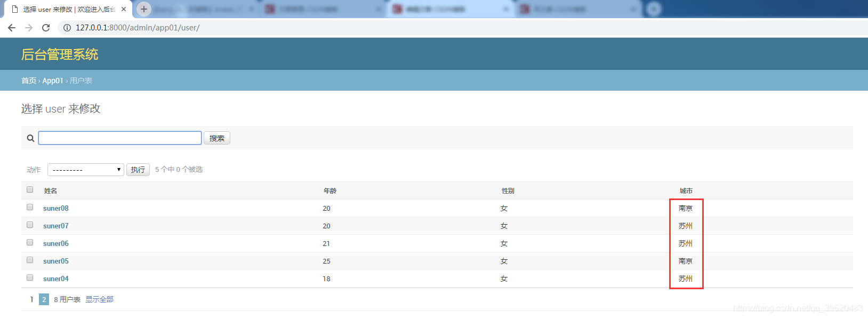This screenshot has height=318, width=868.
Task: Check the box for suner06
Action: (x=30, y=242)
